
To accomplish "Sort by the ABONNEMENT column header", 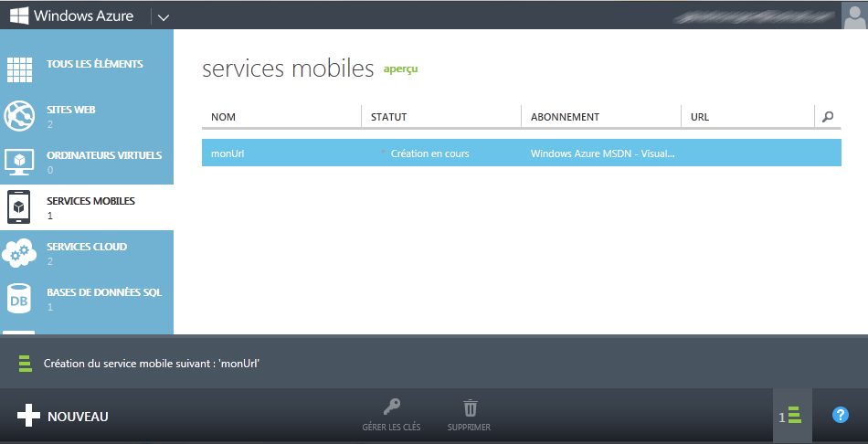I will coord(565,117).
